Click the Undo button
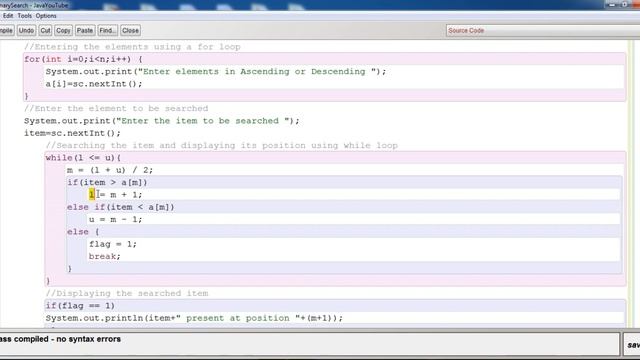 26,31
